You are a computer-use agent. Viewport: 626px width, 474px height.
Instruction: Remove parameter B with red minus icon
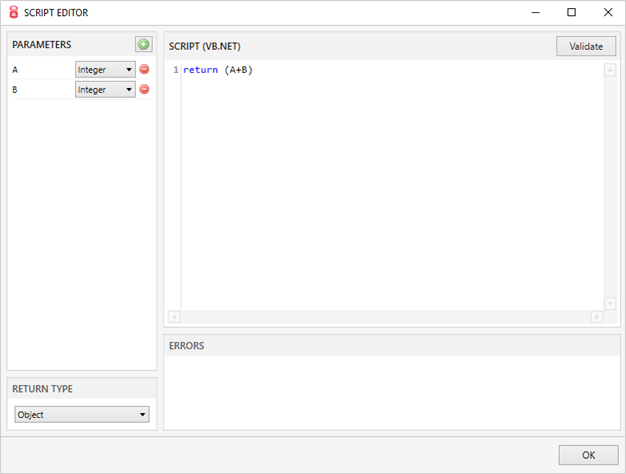tap(144, 89)
